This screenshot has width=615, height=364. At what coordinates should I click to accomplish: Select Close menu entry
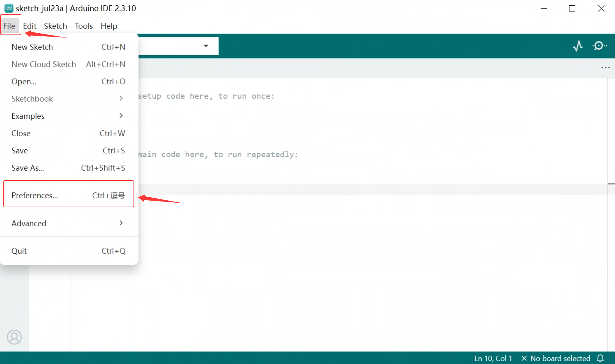(69, 133)
